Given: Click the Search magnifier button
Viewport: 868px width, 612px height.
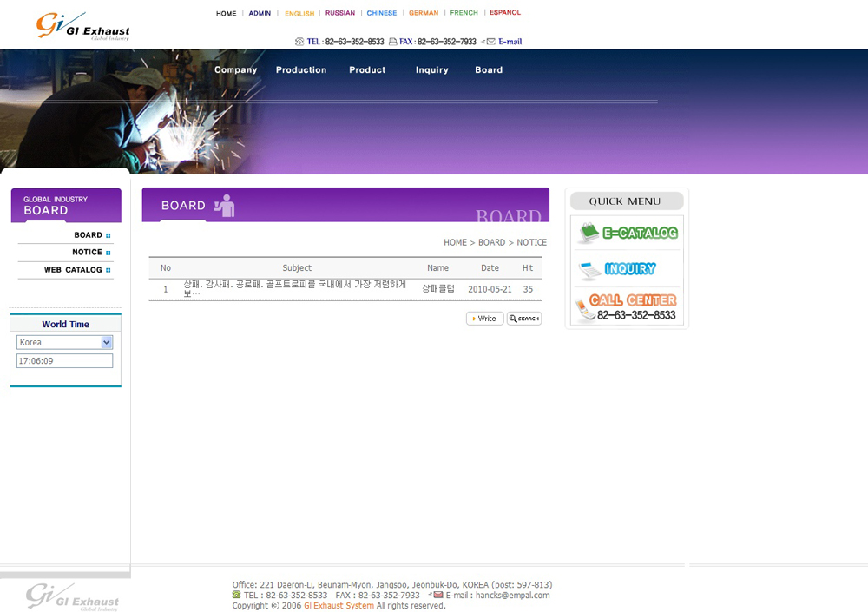Looking at the screenshot, I should (524, 319).
